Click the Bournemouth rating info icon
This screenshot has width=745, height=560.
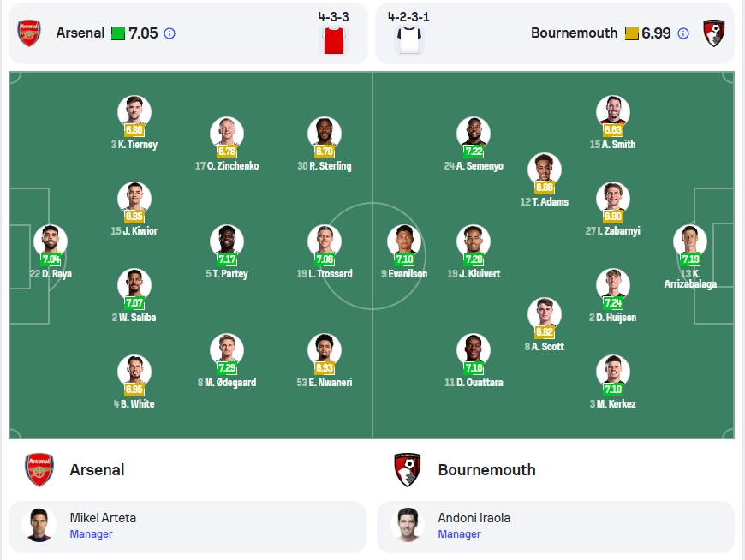pyautogui.click(x=683, y=33)
